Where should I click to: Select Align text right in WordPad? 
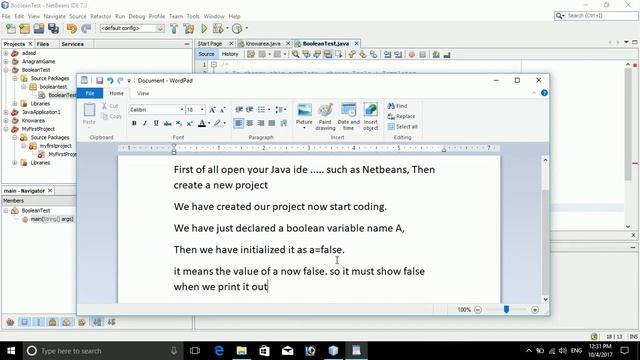(261, 123)
